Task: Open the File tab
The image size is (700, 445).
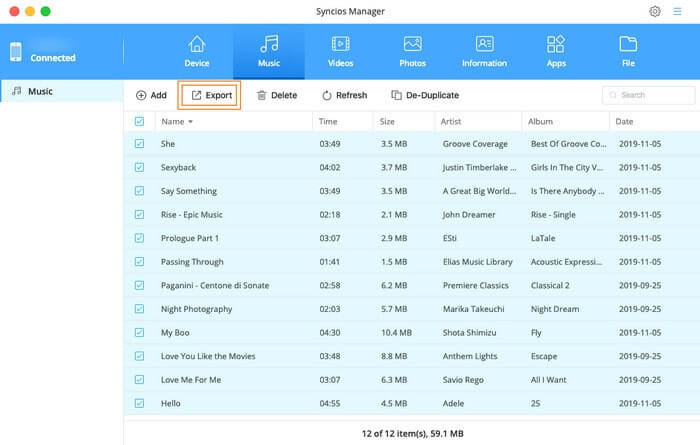Action: (628, 52)
